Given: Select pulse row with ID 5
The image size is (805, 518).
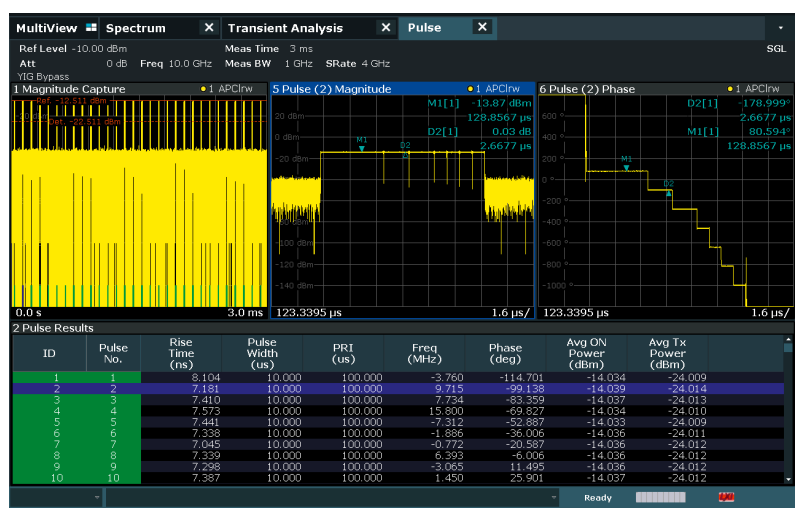Looking at the screenshot, I should tap(398, 422).
